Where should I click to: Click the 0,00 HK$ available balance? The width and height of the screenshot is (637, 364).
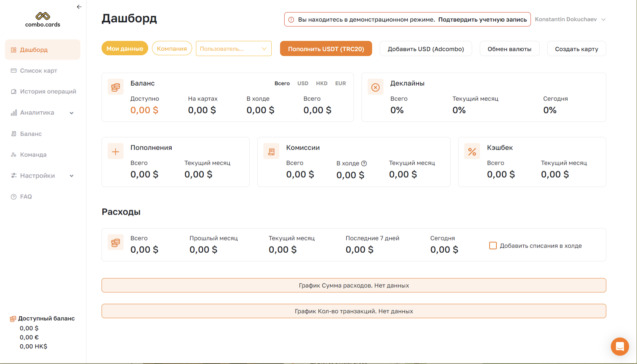pos(33,346)
